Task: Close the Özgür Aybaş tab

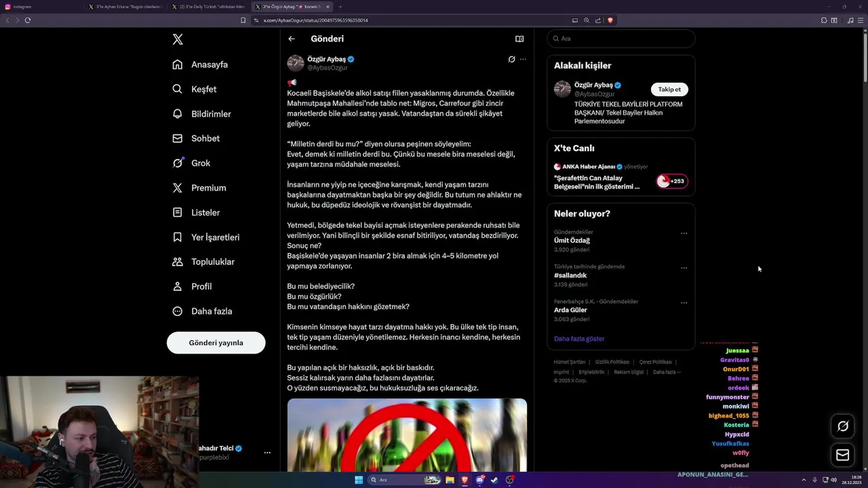Action: [x=328, y=7]
